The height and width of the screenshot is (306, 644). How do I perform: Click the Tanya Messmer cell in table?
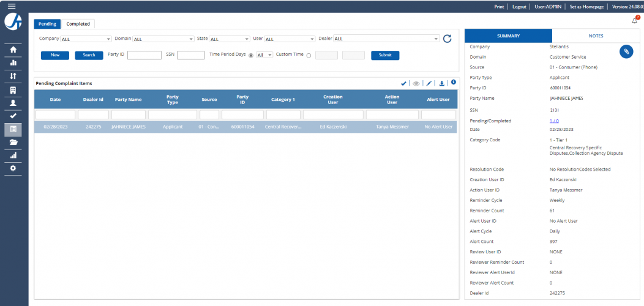[x=392, y=127]
